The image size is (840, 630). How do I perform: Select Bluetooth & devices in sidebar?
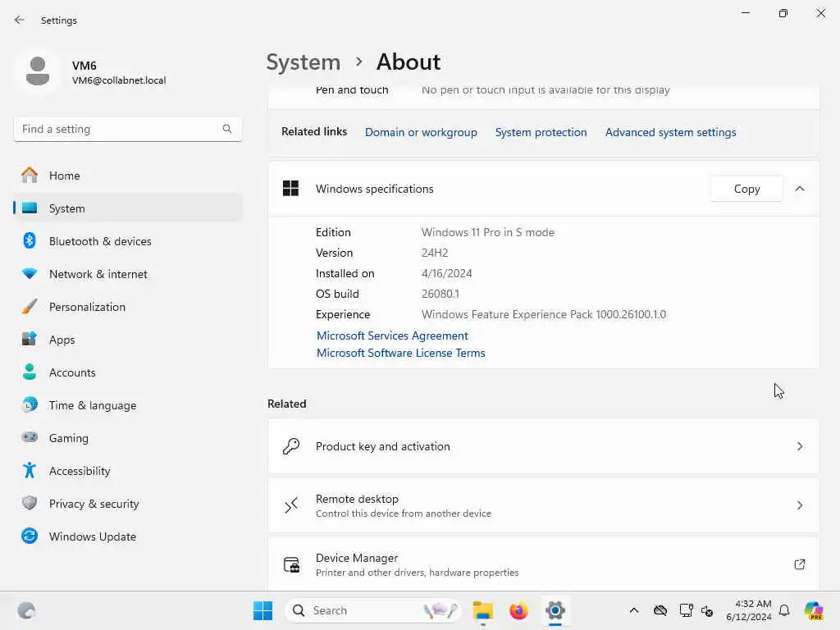[127, 241]
